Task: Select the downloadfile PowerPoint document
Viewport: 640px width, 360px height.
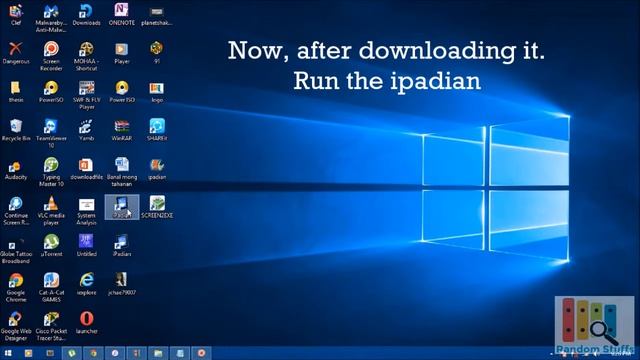Action: [x=87, y=169]
